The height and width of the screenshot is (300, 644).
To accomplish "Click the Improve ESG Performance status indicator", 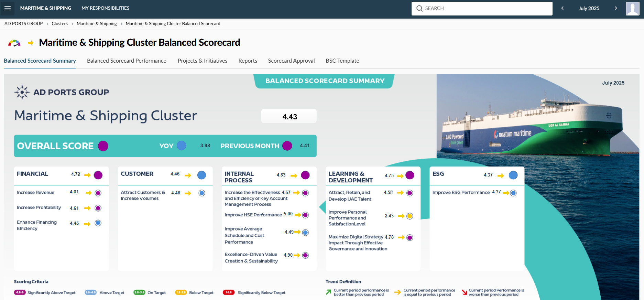I will 513,193.
